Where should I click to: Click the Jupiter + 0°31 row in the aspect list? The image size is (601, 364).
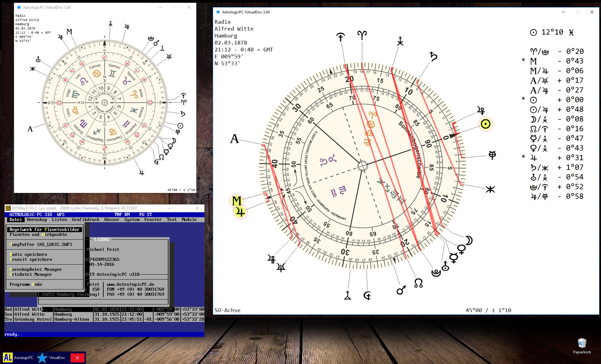tap(553, 158)
